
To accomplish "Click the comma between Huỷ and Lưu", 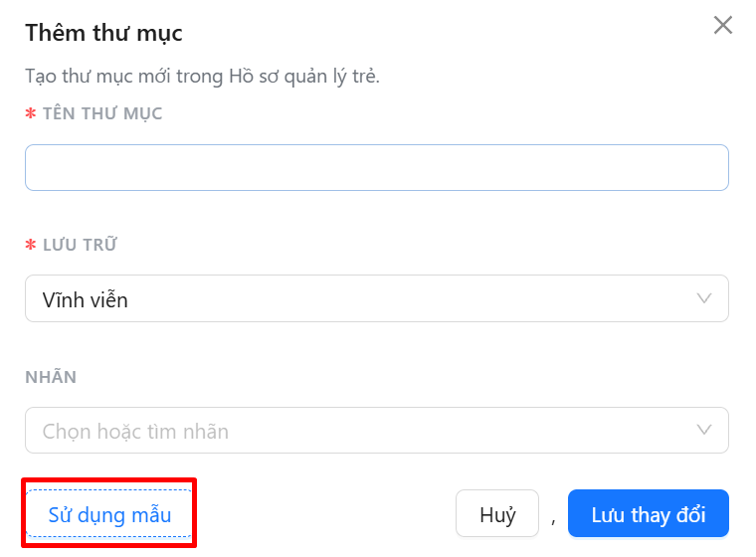I will tap(553, 521).
